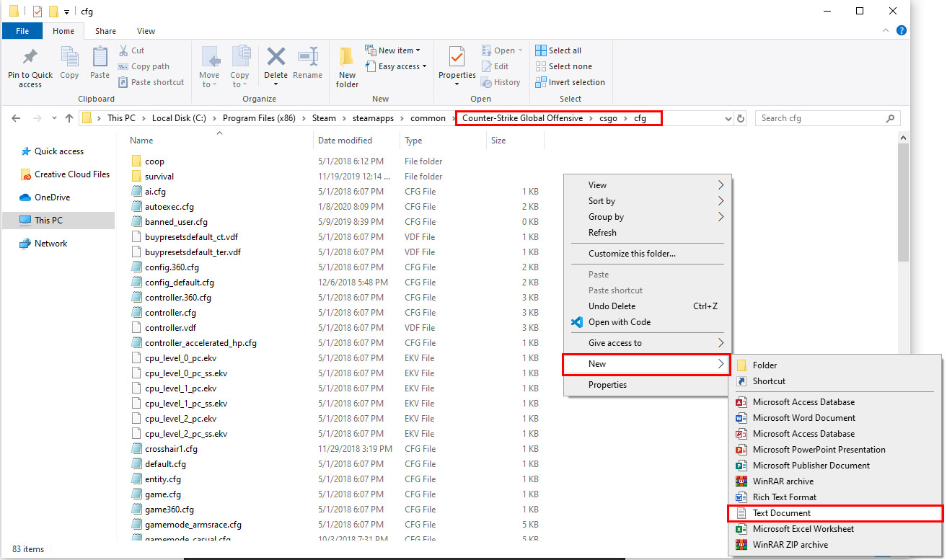Choose Undo Delete in context menu
Screen dimensions: 947x560
tap(648, 306)
